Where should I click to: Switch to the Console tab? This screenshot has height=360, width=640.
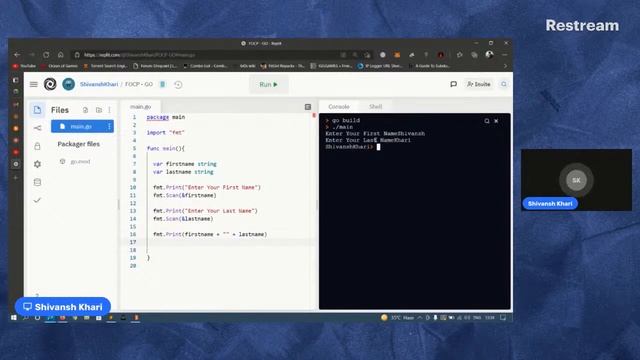339,107
